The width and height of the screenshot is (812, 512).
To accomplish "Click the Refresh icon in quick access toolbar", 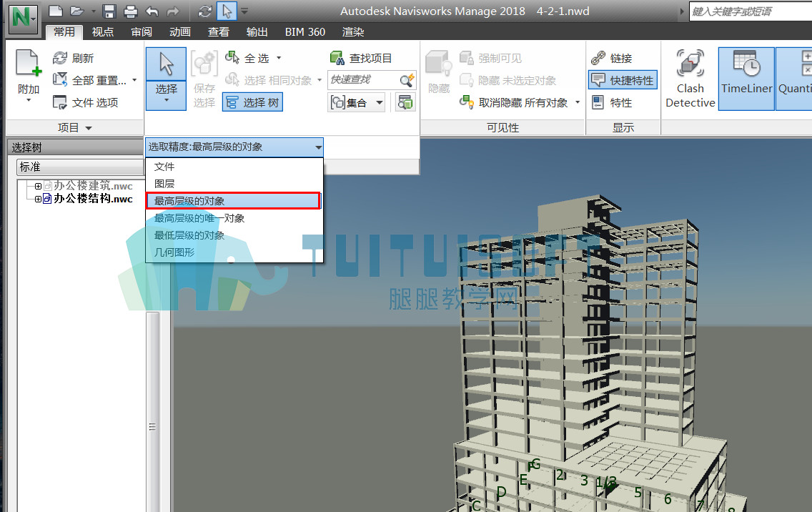I will click(x=205, y=11).
